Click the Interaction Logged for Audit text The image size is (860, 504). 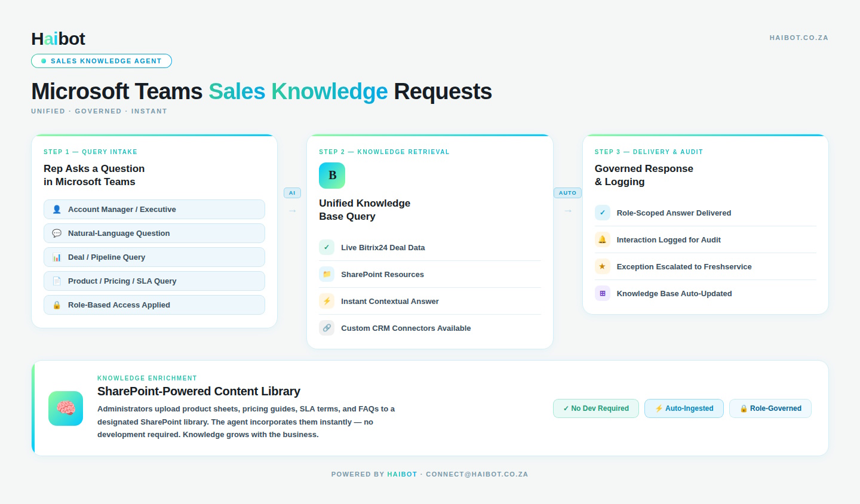pyautogui.click(x=669, y=239)
